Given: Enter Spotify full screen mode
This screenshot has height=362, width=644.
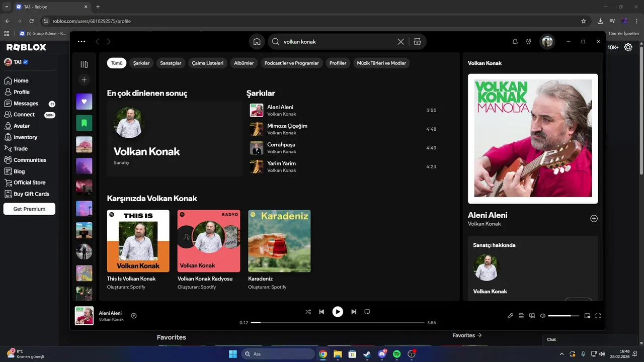Looking at the screenshot, I should click(x=598, y=316).
